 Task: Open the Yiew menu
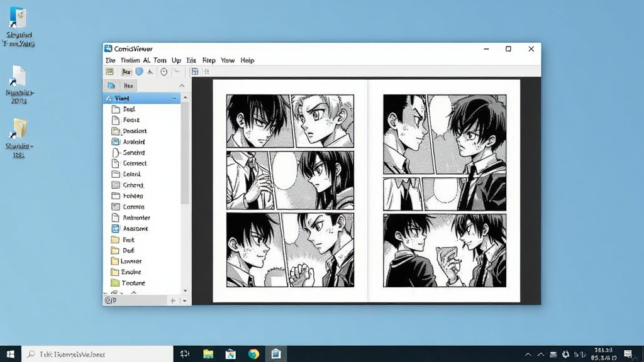coord(228,60)
